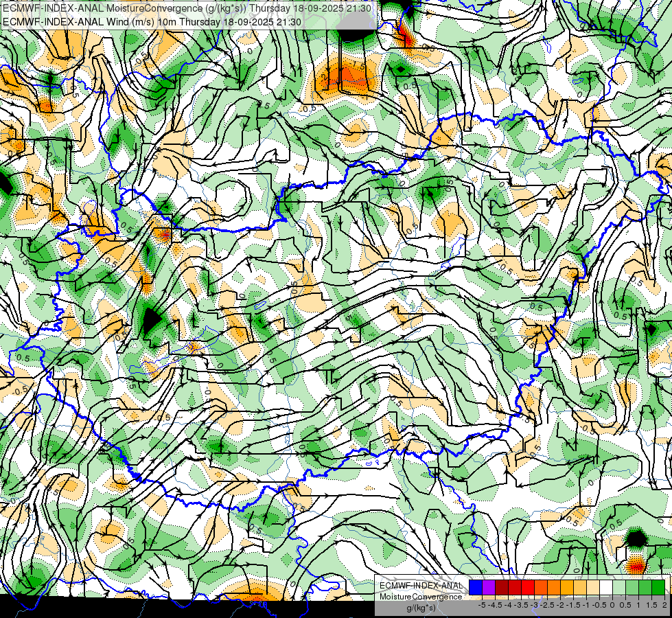
Task: Click the -2 legend scale label
Action: (x=559, y=605)
